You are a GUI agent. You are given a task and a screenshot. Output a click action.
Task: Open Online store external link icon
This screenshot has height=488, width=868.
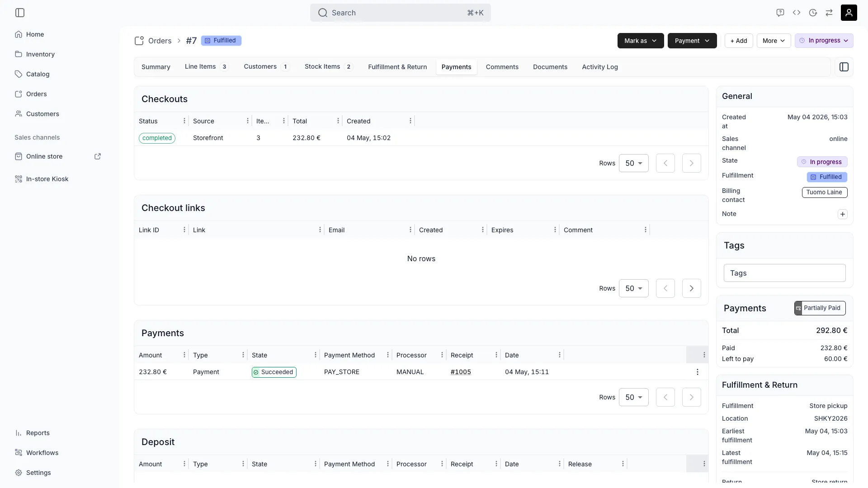98,156
